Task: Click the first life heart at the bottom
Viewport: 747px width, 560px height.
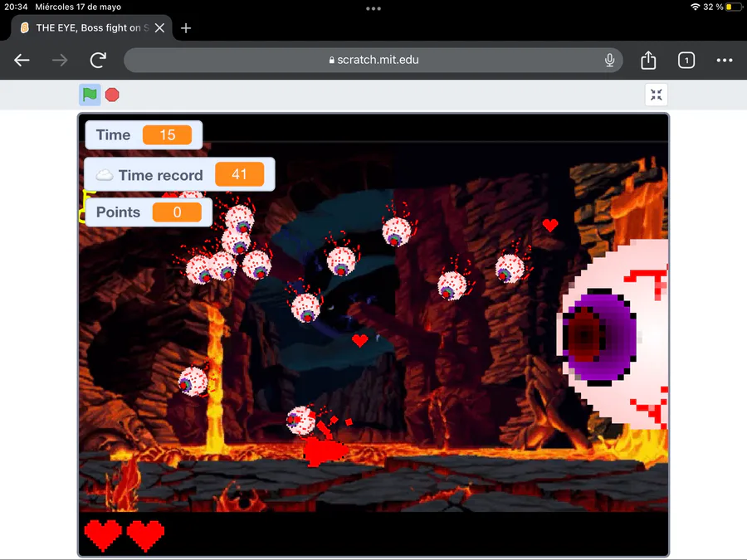Action: 103,535
